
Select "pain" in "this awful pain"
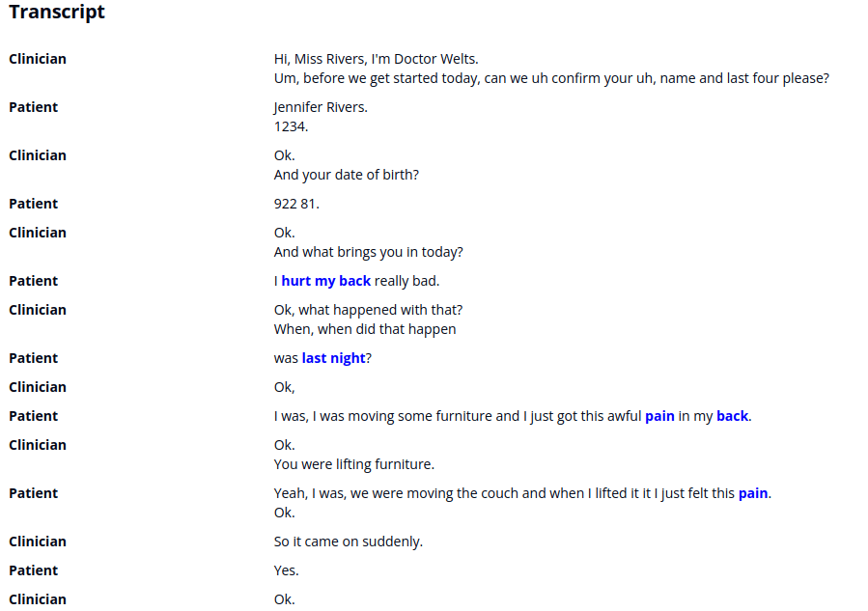[659, 416]
